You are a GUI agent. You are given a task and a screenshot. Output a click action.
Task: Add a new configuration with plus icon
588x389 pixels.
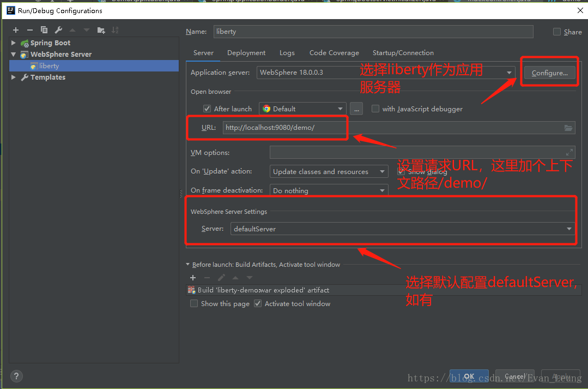pyautogui.click(x=16, y=30)
